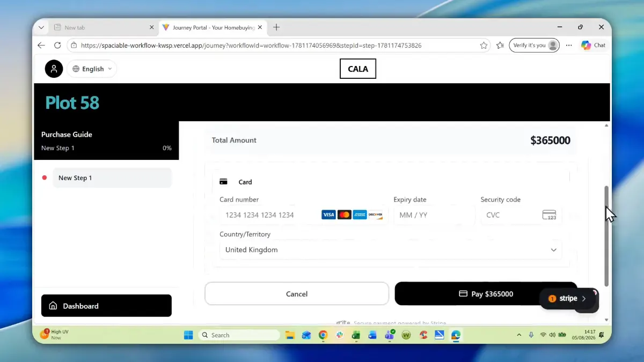Image resolution: width=644 pixels, height=362 pixels.
Task: Click the volume speaker tray icon
Action: point(552,335)
